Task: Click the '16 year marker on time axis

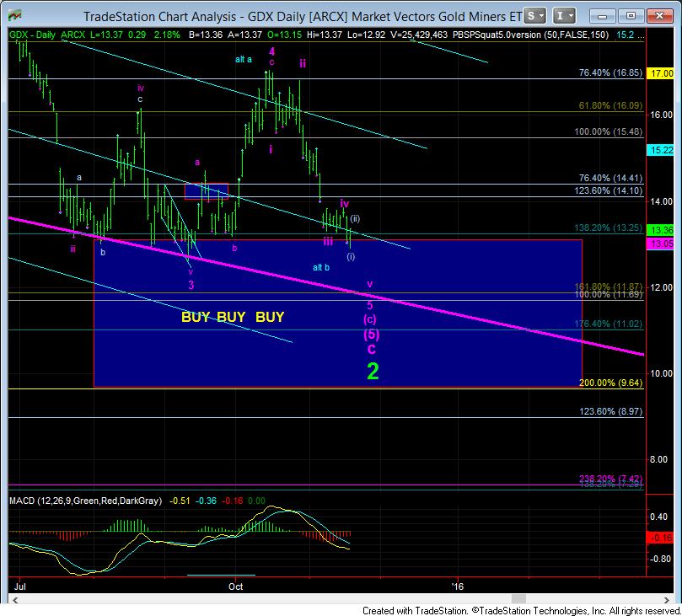Action: (458, 587)
